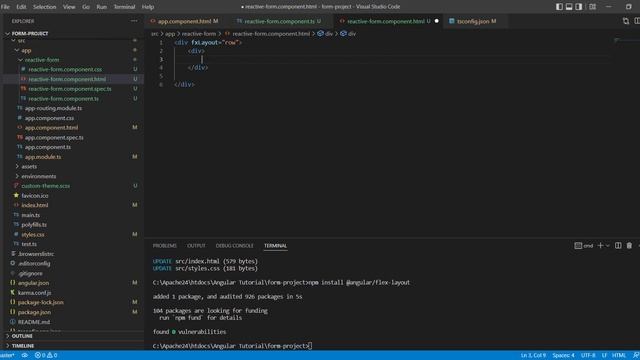Open the Selection menu

click(x=44, y=7)
